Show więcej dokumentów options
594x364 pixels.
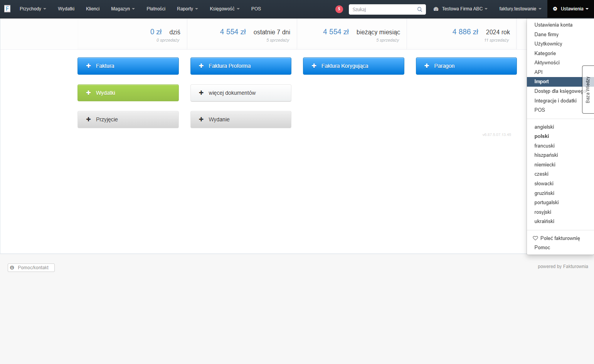point(241,93)
